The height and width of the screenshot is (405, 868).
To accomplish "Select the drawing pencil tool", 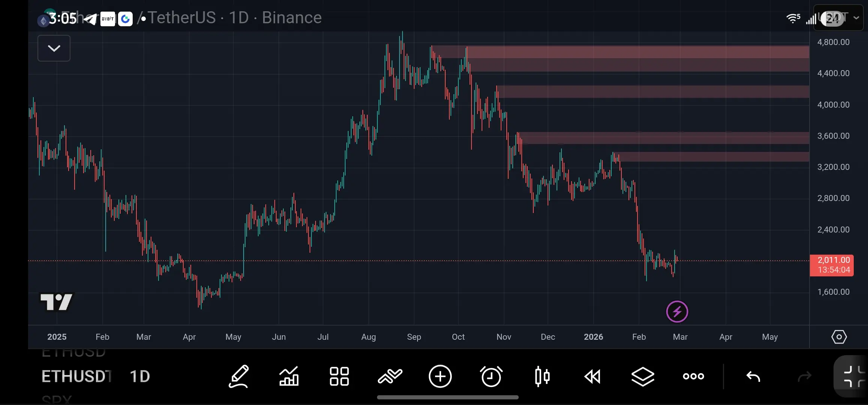I will point(239,376).
